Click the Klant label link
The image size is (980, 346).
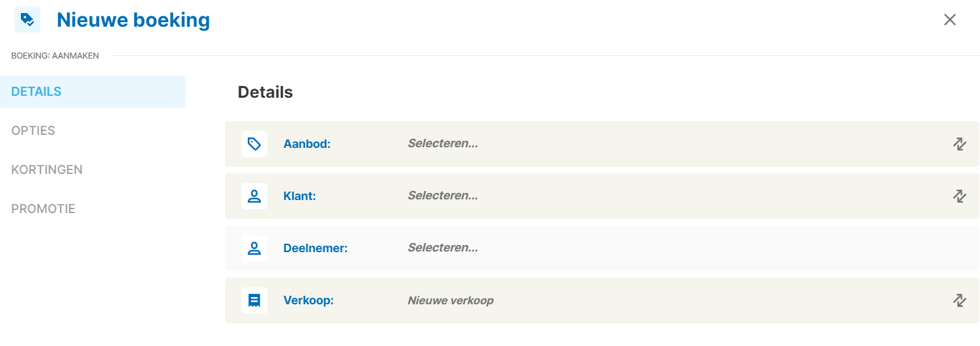pyautogui.click(x=299, y=196)
